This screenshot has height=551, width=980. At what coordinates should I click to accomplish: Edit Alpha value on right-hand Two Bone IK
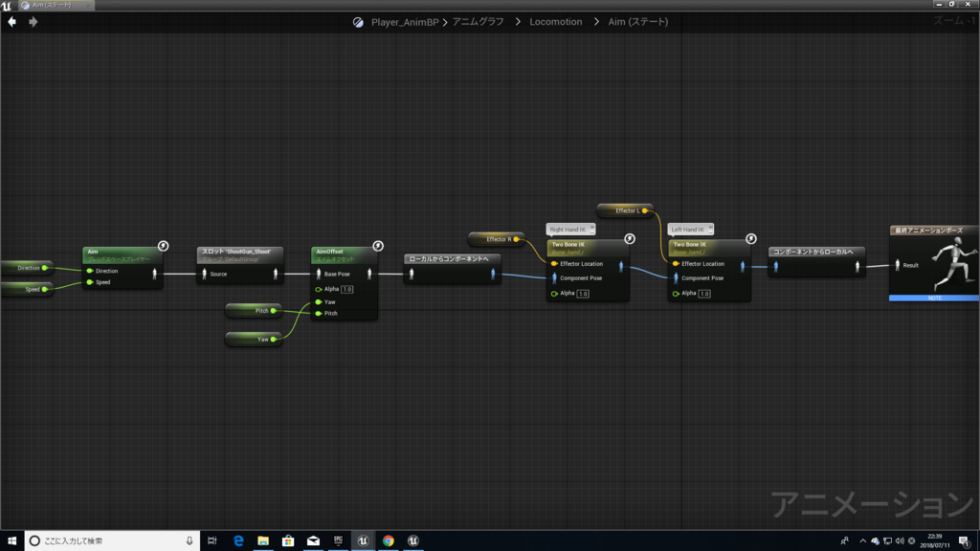pos(583,294)
